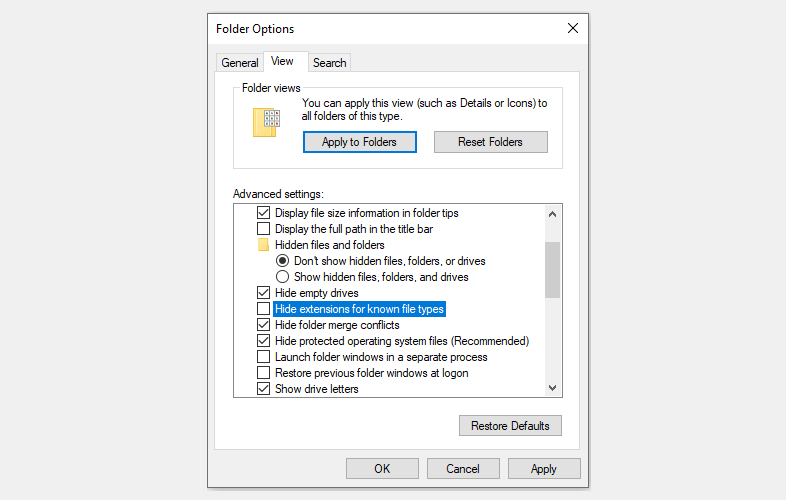The height and width of the screenshot is (500, 786).
Task: Click Reset Folders button
Action: tap(490, 142)
